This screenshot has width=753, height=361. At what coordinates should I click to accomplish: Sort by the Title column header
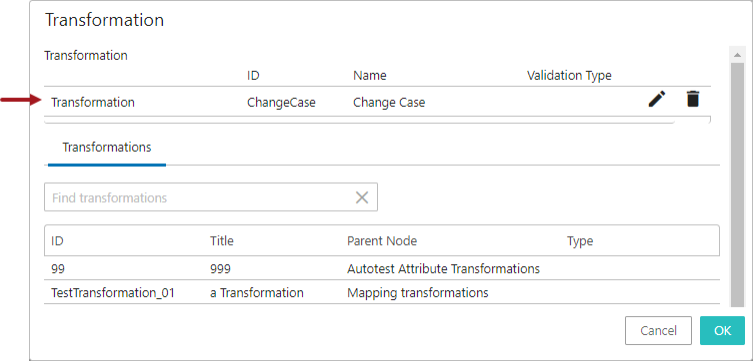coord(222,241)
